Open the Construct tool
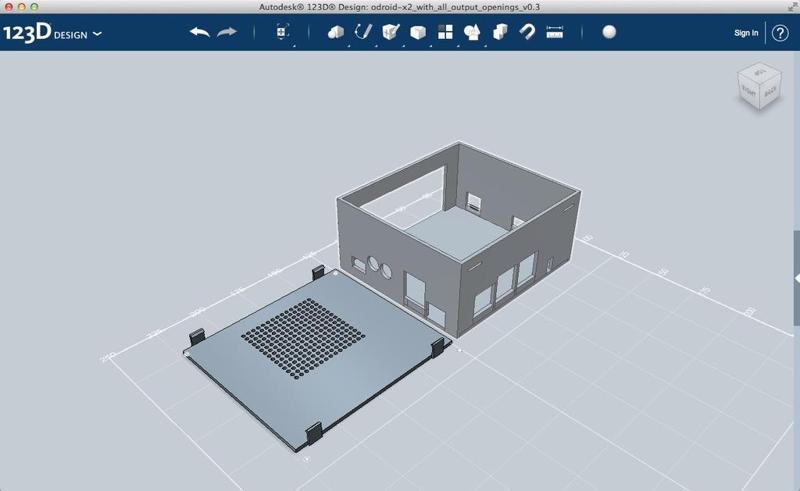This screenshot has width=800, height=491. click(390, 32)
